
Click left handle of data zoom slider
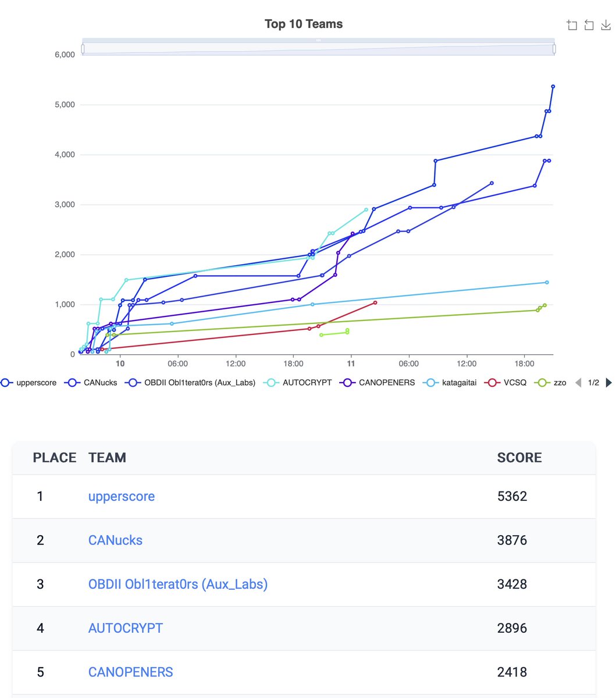click(x=83, y=49)
